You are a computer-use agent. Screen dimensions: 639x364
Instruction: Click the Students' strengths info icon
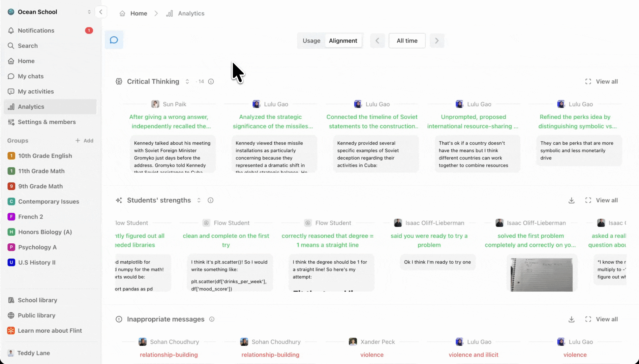[211, 200]
